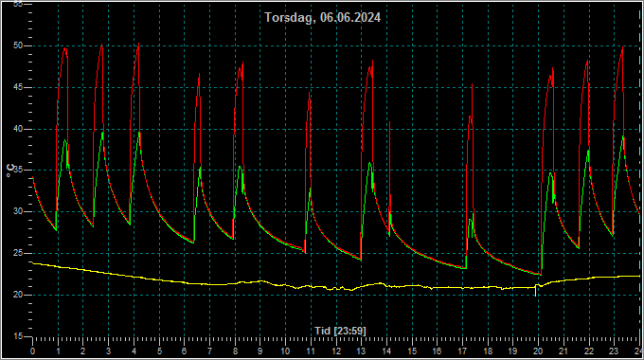The image size is (644, 360).
Task: Select hour 16 on the time axis
Action: click(437, 351)
